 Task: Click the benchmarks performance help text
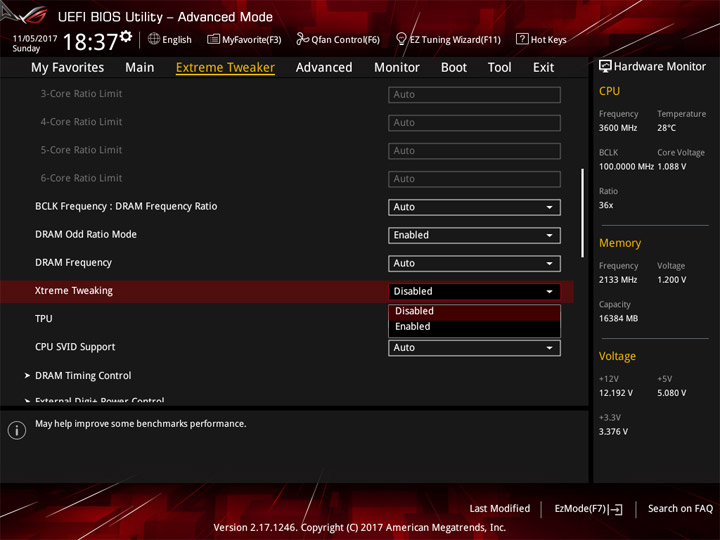(141, 424)
